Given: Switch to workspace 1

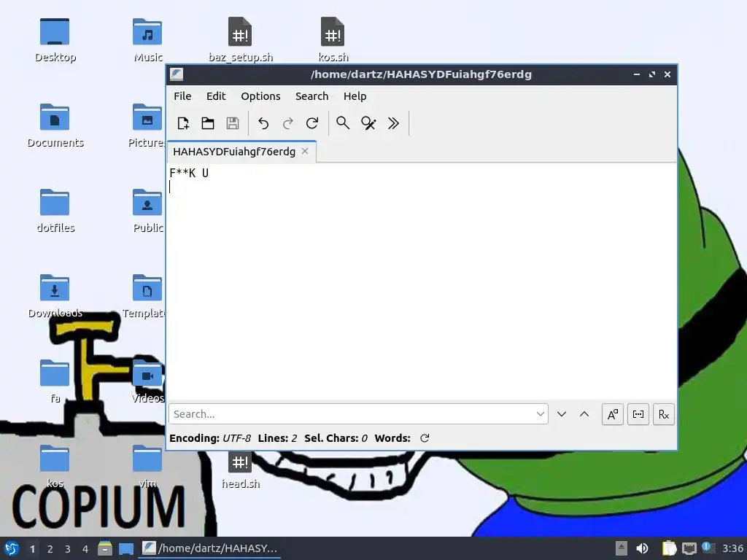Looking at the screenshot, I should (32, 549).
